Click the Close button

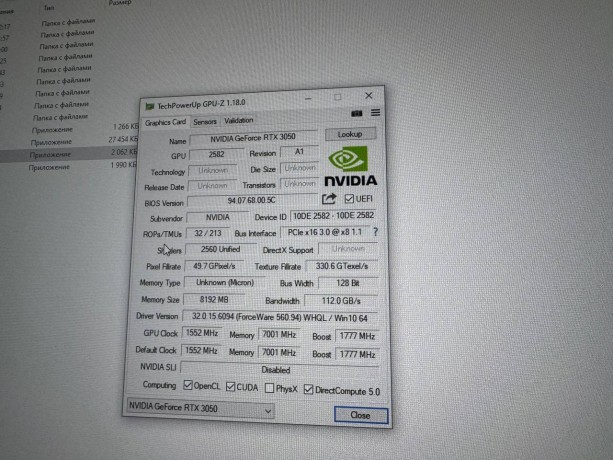pyautogui.click(x=361, y=415)
